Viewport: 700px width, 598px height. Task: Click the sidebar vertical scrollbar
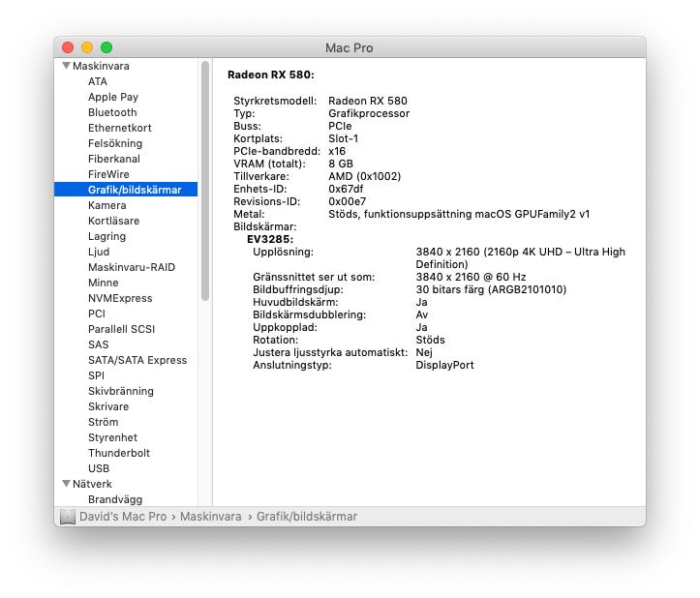click(x=204, y=184)
